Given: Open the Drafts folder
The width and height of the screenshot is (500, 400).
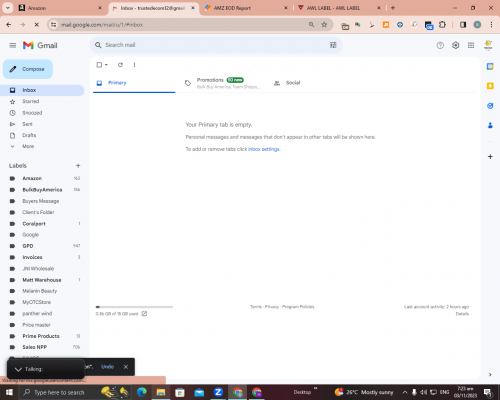Looking at the screenshot, I should [42, 135].
